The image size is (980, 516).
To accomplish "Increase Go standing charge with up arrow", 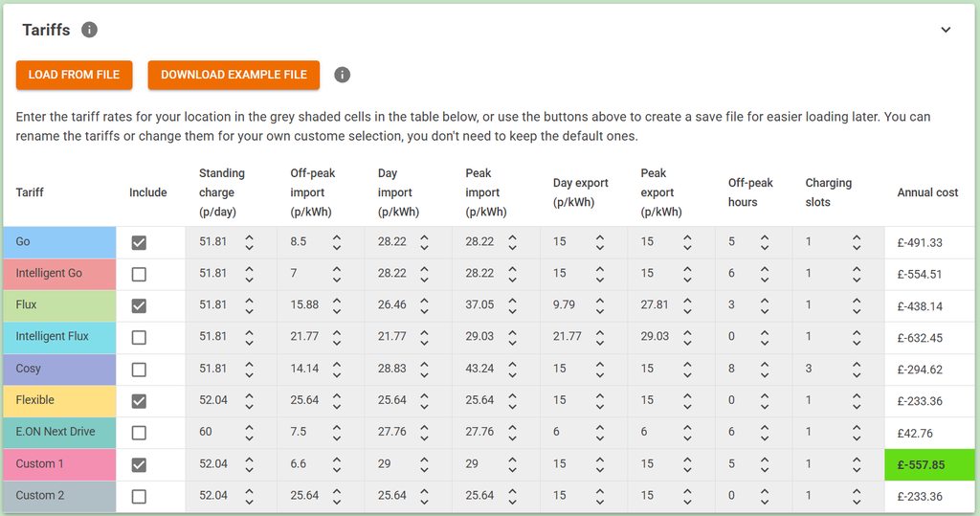I will [249, 236].
